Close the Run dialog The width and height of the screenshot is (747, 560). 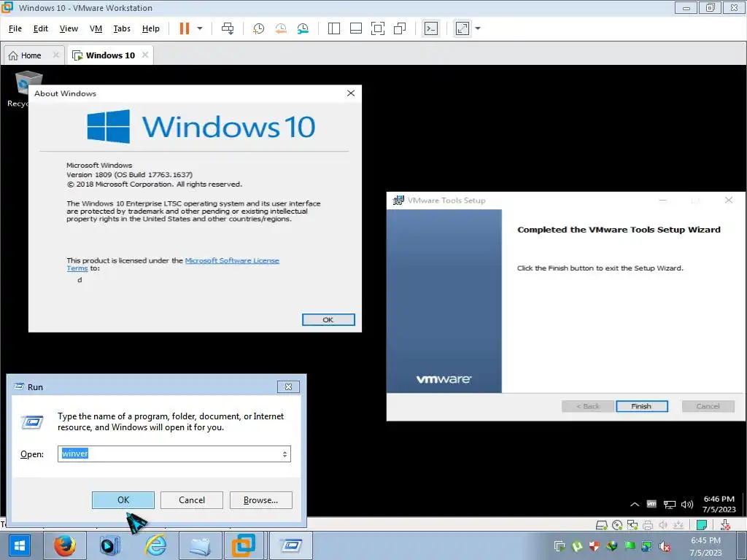coord(288,386)
